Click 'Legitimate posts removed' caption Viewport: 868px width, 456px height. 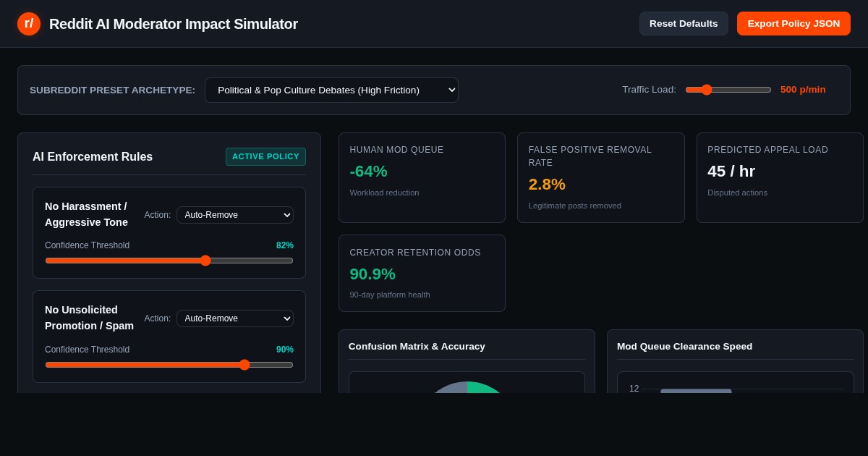pyautogui.click(x=575, y=206)
